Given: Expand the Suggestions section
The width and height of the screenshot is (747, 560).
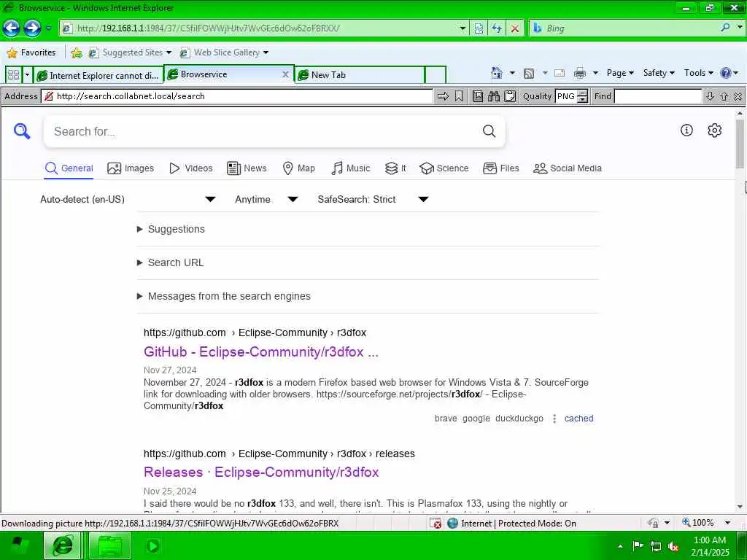Looking at the screenshot, I should point(171,229).
